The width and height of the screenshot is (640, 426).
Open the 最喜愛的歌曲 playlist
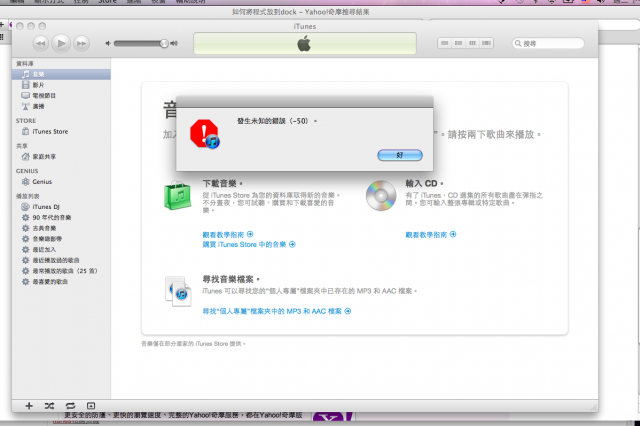coord(61,282)
